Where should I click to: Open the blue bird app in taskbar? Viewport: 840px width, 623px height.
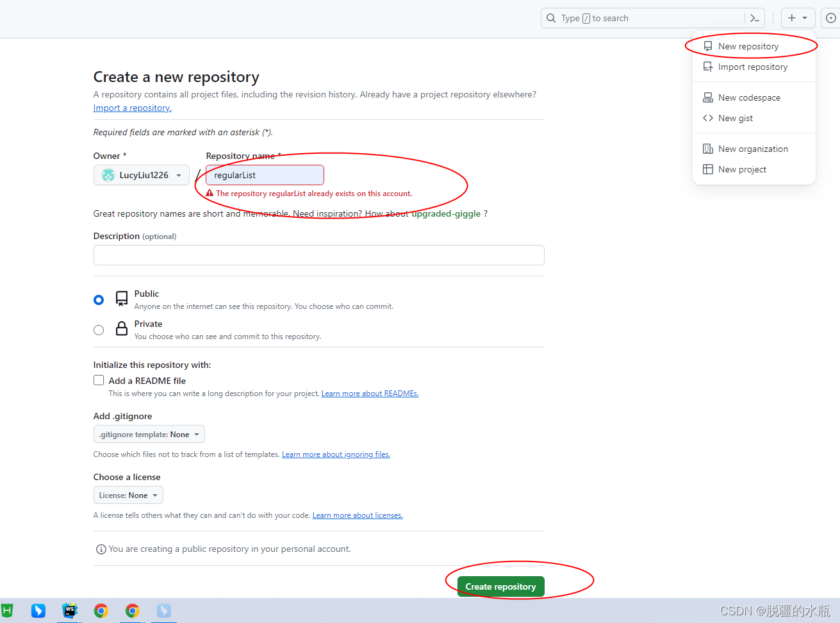tap(38, 610)
